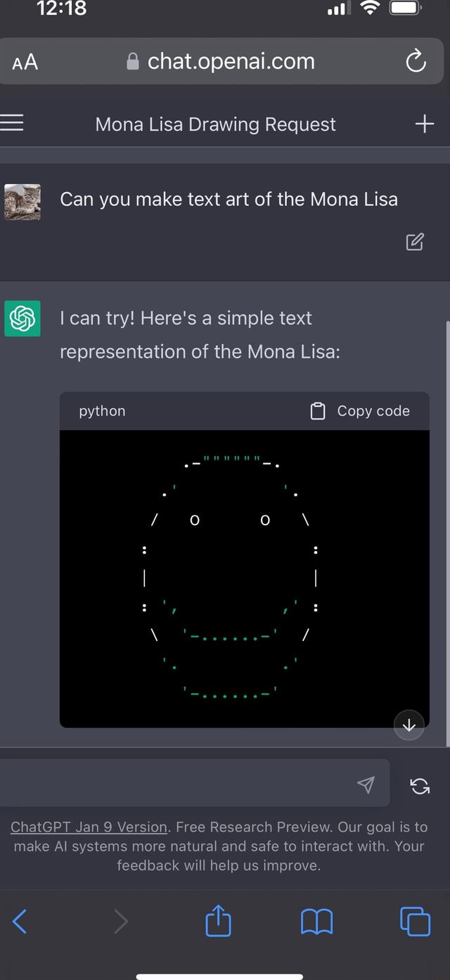Screen dimensions: 450x980
Task: Go back using Safari's back arrow
Action: click(x=20, y=921)
